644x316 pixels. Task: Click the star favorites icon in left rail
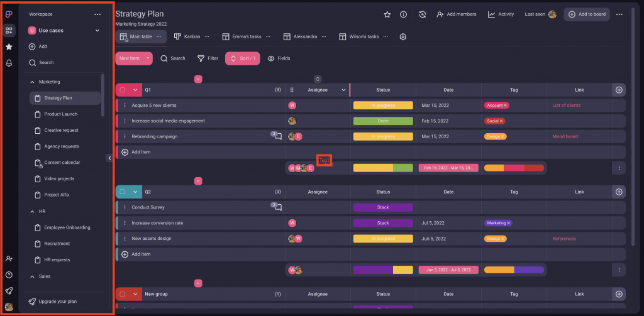click(x=9, y=46)
